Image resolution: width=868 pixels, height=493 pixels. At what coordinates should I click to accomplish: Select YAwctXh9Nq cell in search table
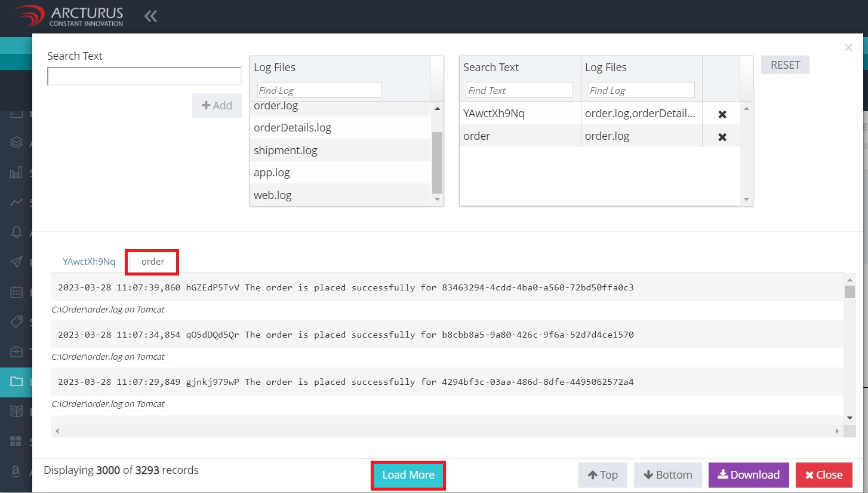(520, 114)
